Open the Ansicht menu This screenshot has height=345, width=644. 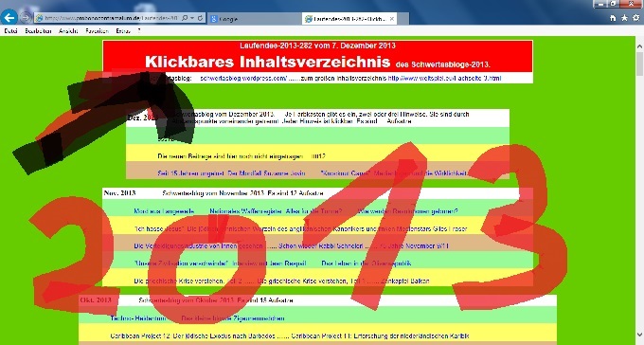coord(68,31)
